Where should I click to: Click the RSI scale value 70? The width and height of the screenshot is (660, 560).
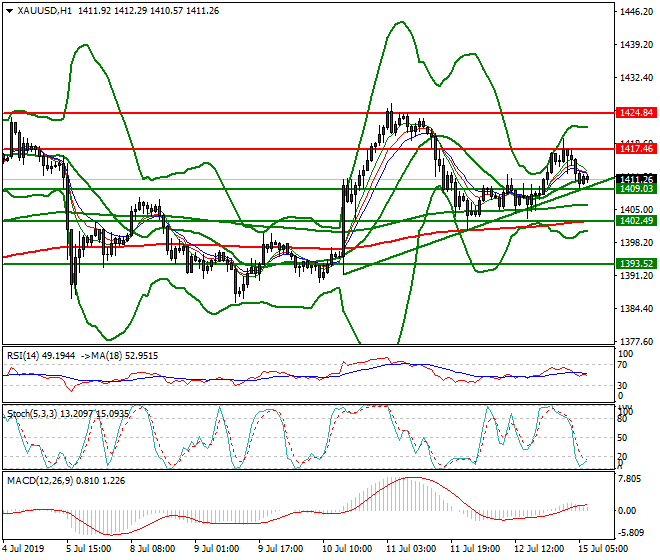[x=622, y=365]
